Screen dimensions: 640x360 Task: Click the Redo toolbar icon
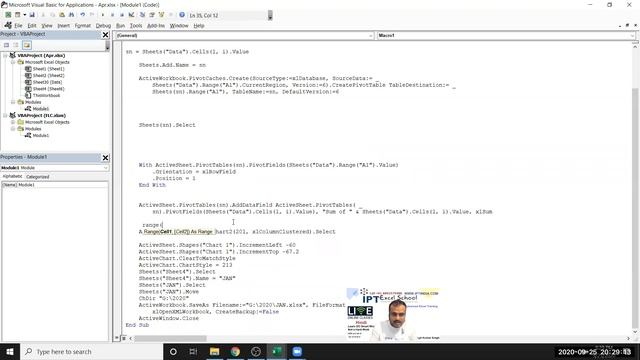tap(92, 15)
